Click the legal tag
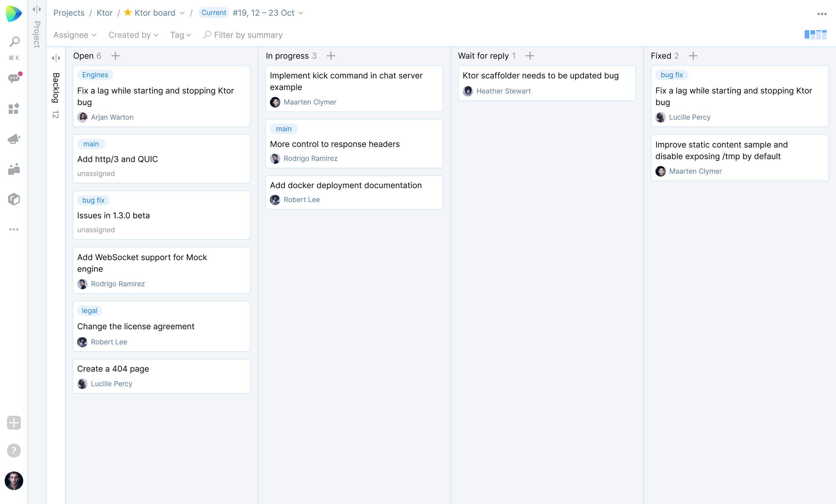The image size is (836, 504). click(90, 311)
